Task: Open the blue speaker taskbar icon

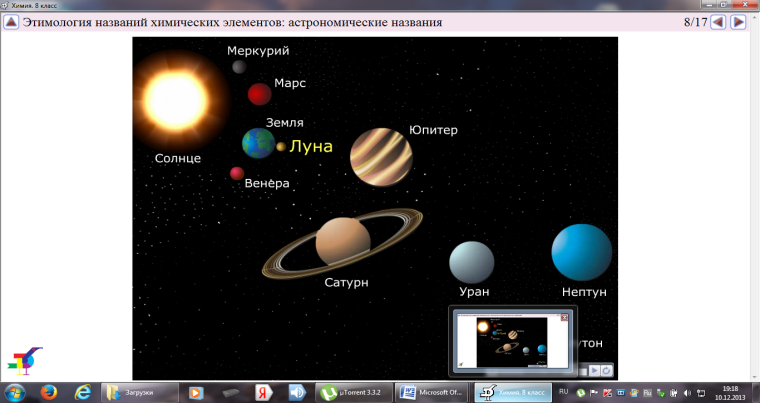Action: point(297,392)
